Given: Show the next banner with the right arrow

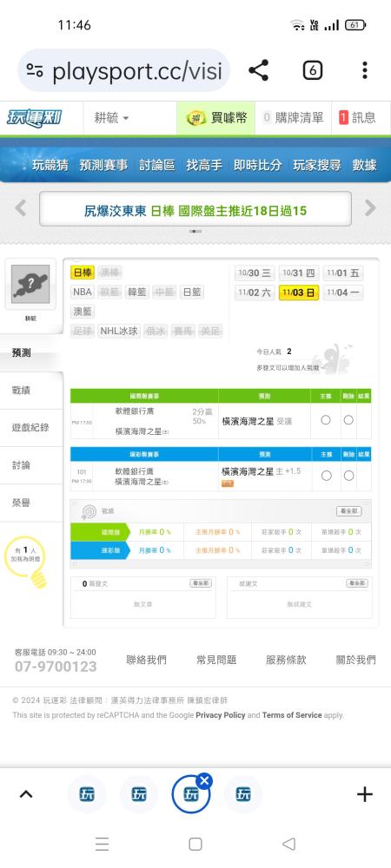Looking at the screenshot, I should click(370, 208).
